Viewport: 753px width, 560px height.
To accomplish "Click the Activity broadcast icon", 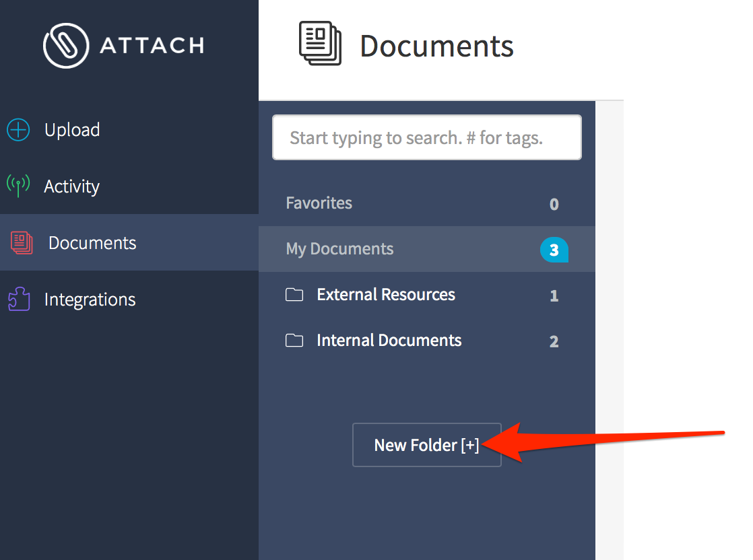I will click(x=18, y=186).
